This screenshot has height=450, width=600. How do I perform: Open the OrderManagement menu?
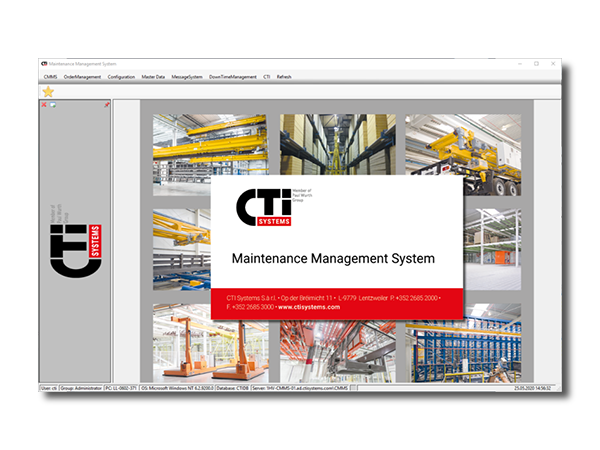point(82,77)
